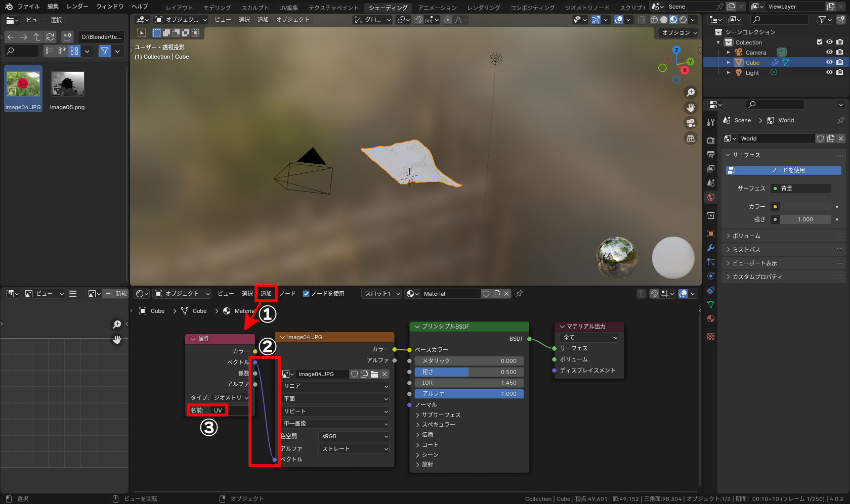
Task: Select the image04.JPG thumbnail in file browser
Action: point(23,89)
